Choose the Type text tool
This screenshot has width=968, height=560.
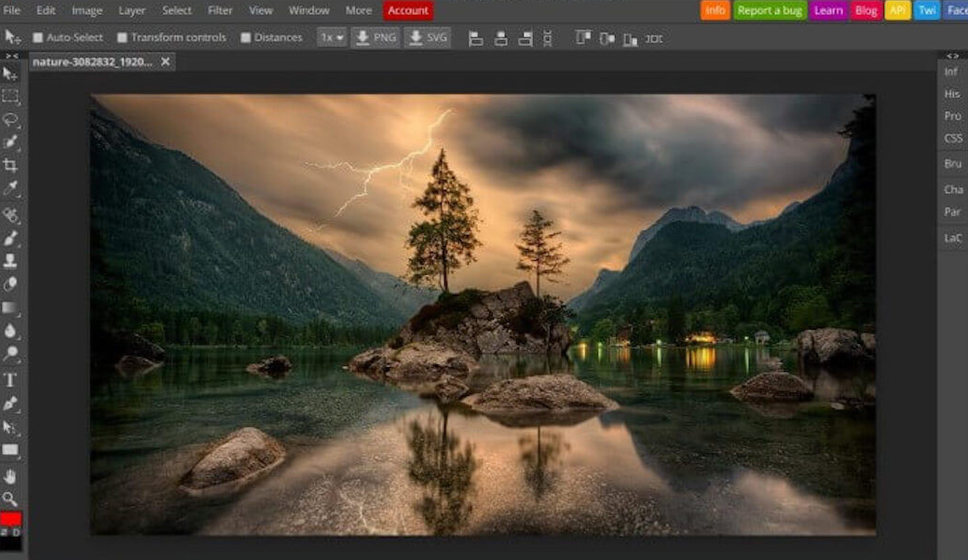[11, 379]
